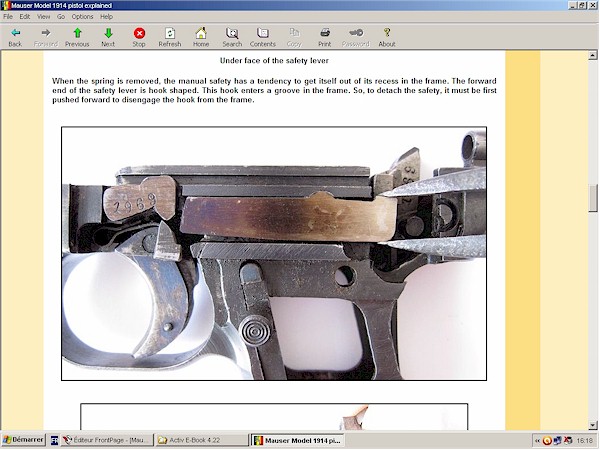Click the application icon in title bar
This screenshot has width=600, height=450.
6,5
